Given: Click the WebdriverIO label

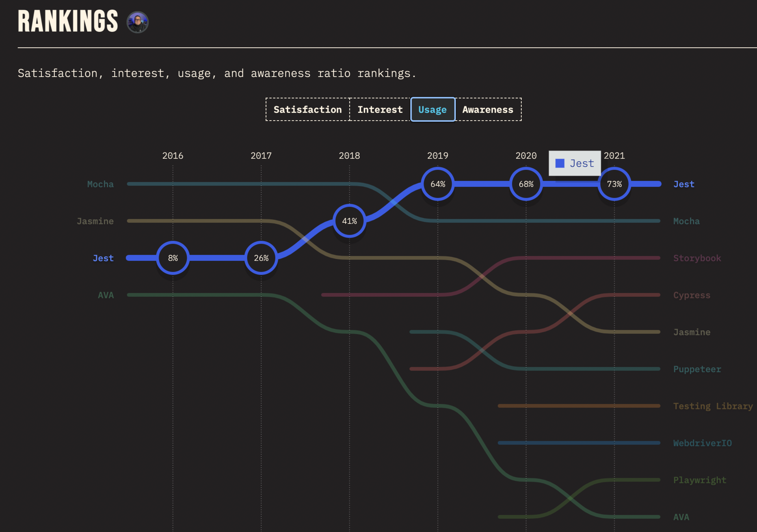Looking at the screenshot, I should coord(702,443).
